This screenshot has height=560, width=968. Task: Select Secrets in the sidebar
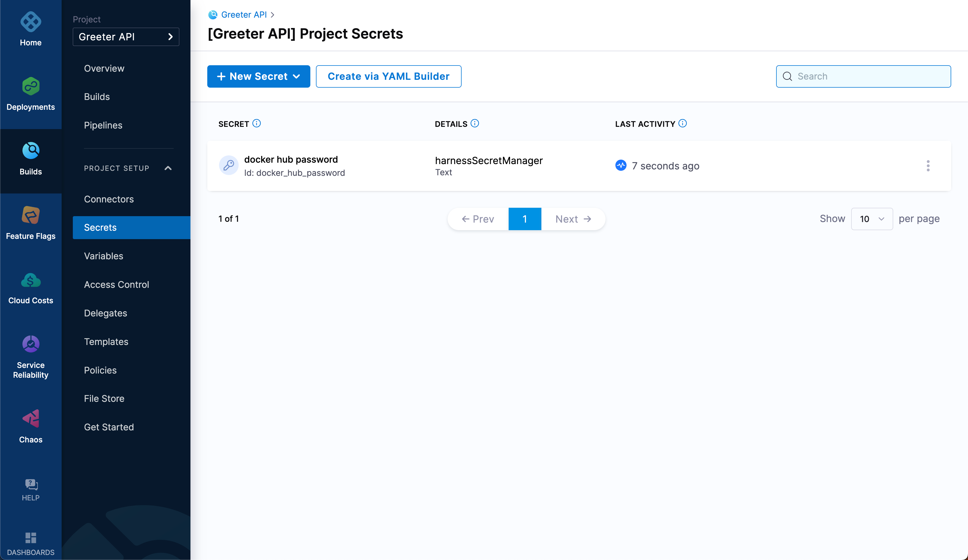(x=131, y=227)
